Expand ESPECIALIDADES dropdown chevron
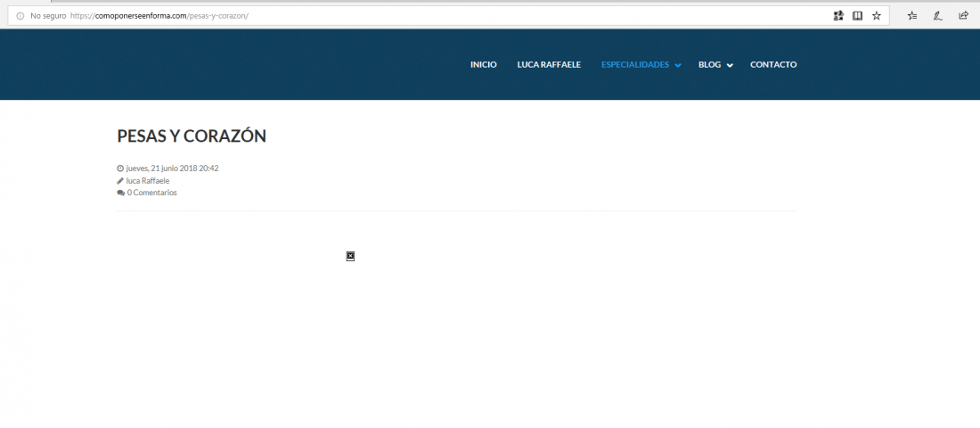This screenshot has width=980, height=428. [x=678, y=65]
